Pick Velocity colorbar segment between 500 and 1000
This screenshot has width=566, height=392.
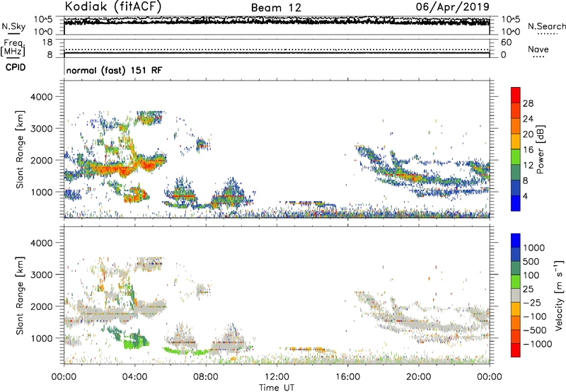coord(516,255)
